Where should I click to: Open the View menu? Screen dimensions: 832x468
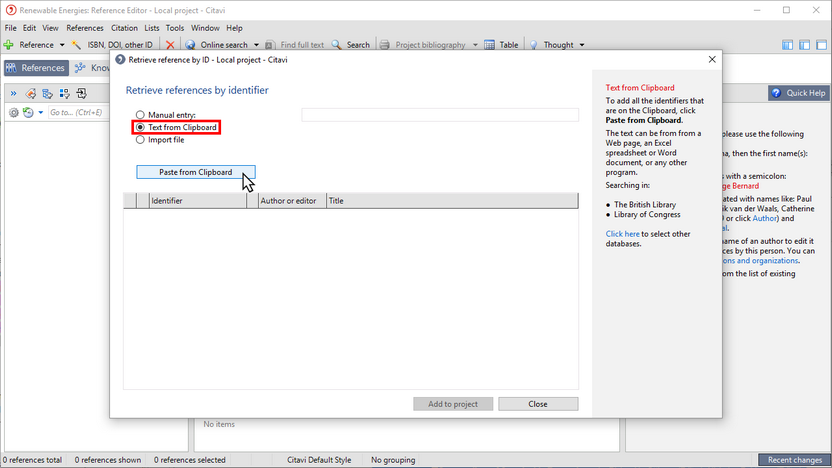[x=50, y=28]
